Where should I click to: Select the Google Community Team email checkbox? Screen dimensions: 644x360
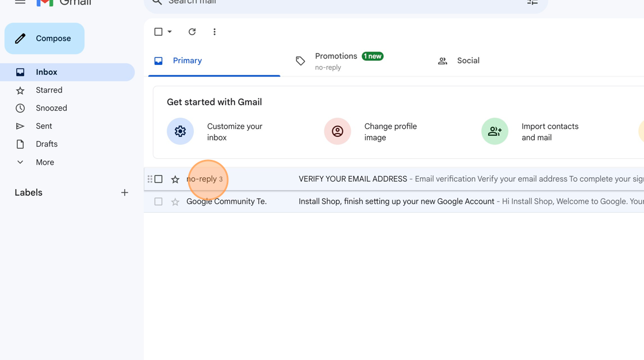click(159, 201)
